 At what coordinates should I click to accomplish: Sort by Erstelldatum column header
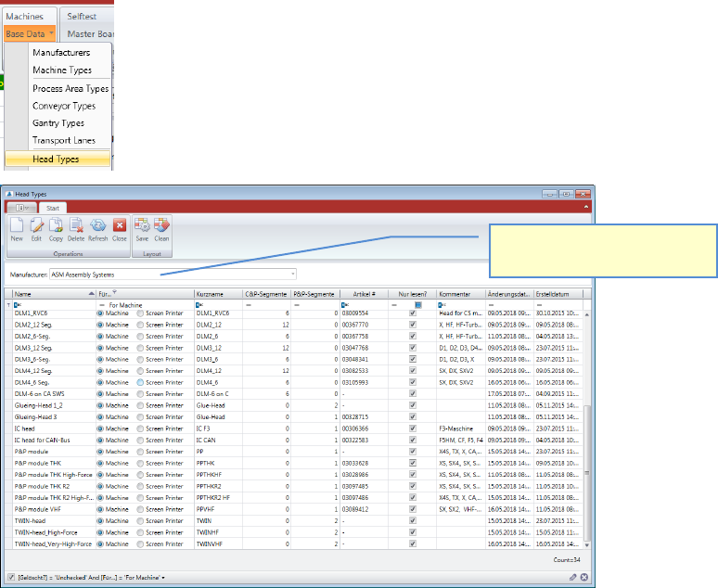pos(558,294)
